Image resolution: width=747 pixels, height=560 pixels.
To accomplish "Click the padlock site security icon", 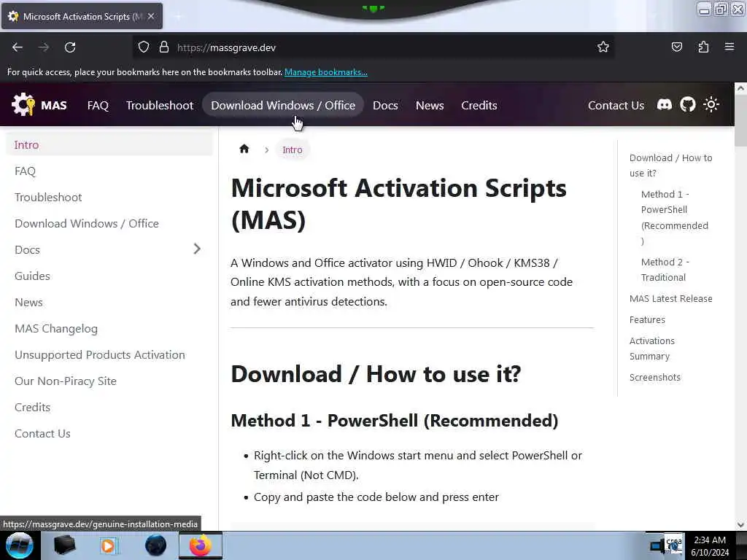I will pyautogui.click(x=164, y=47).
